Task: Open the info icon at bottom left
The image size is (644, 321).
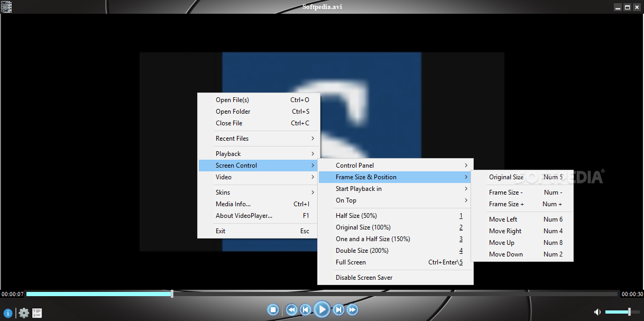Action: tap(8, 313)
